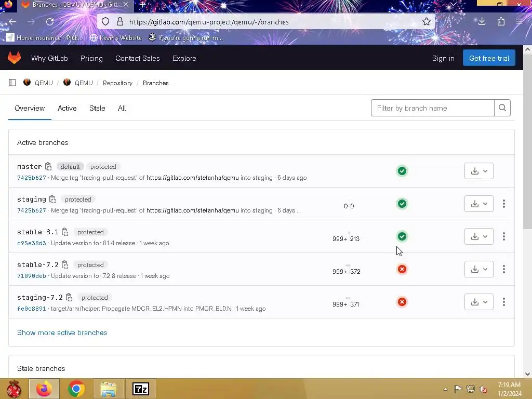Show tracking protection shield info
The height and width of the screenshot is (399, 532).
(105, 22)
